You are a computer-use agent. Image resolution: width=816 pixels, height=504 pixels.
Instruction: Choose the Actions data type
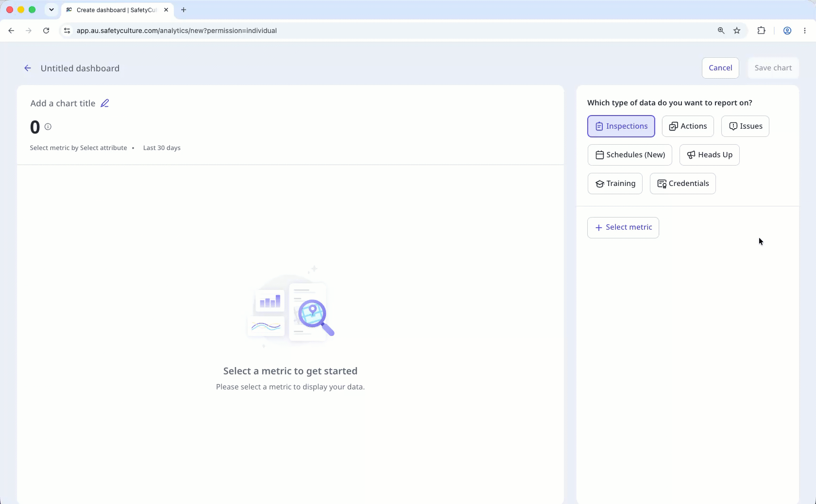click(x=688, y=126)
